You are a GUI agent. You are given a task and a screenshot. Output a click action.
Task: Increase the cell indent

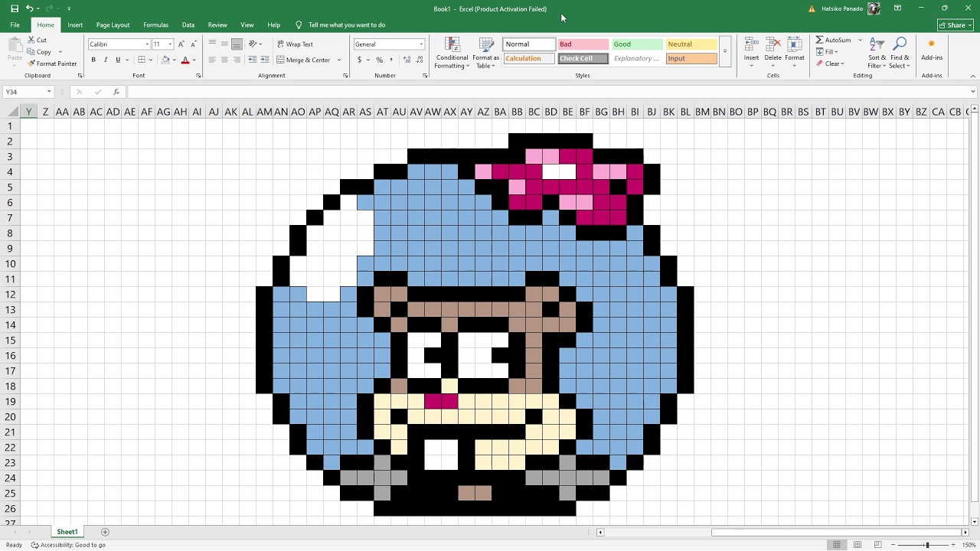264,60
